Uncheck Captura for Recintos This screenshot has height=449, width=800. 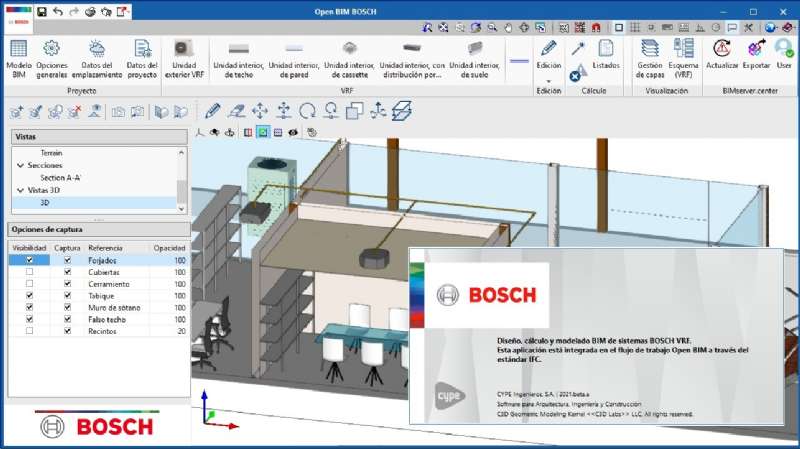[67, 331]
